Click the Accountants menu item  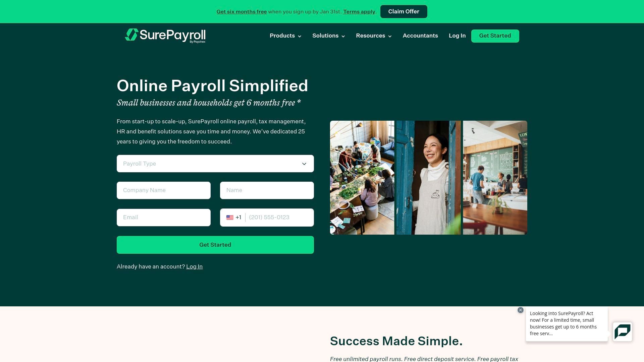(420, 35)
